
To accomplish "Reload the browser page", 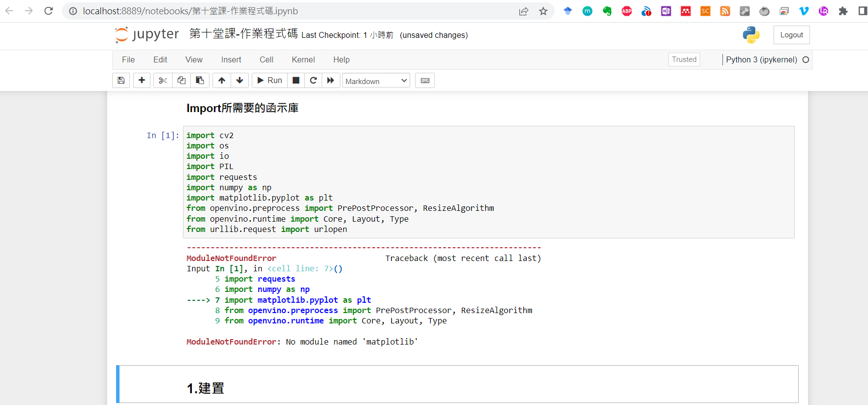I will click(49, 11).
